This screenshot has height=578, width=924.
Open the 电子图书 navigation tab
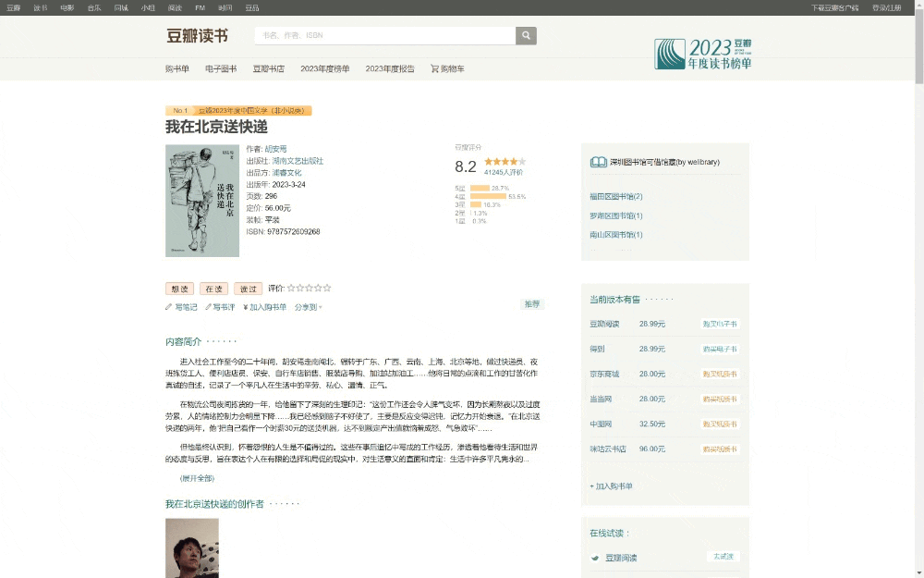point(221,68)
